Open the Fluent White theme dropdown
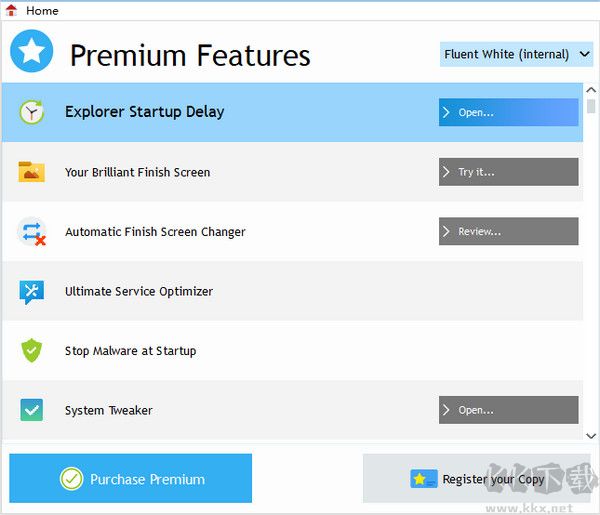The width and height of the screenshot is (600, 515). pyautogui.click(x=518, y=54)
